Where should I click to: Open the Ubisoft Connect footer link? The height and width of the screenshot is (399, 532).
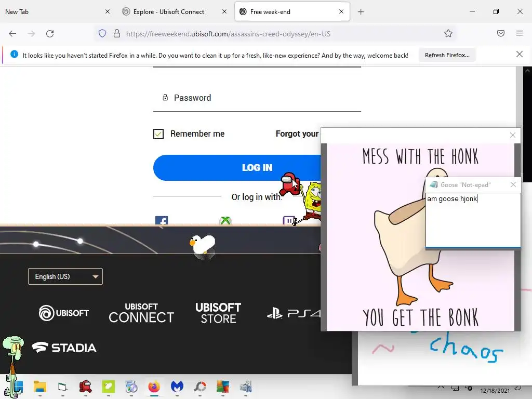pyautogui.click(x=141, y=313)
